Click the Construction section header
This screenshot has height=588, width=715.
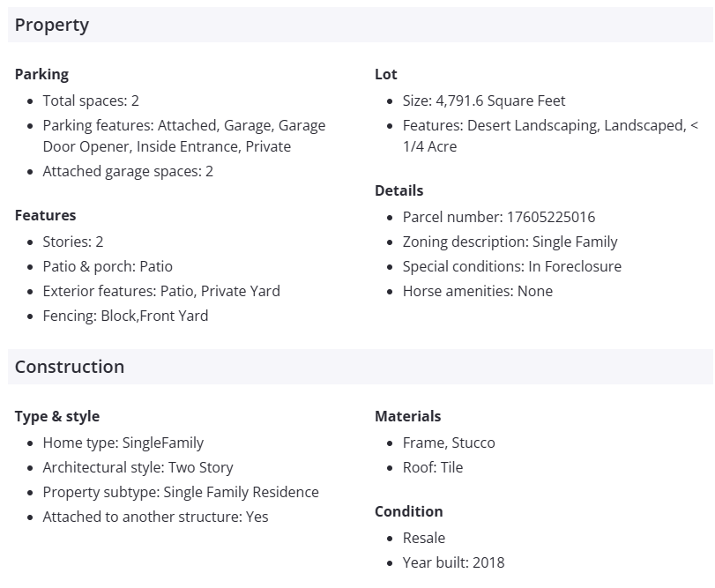click(70, 367)
